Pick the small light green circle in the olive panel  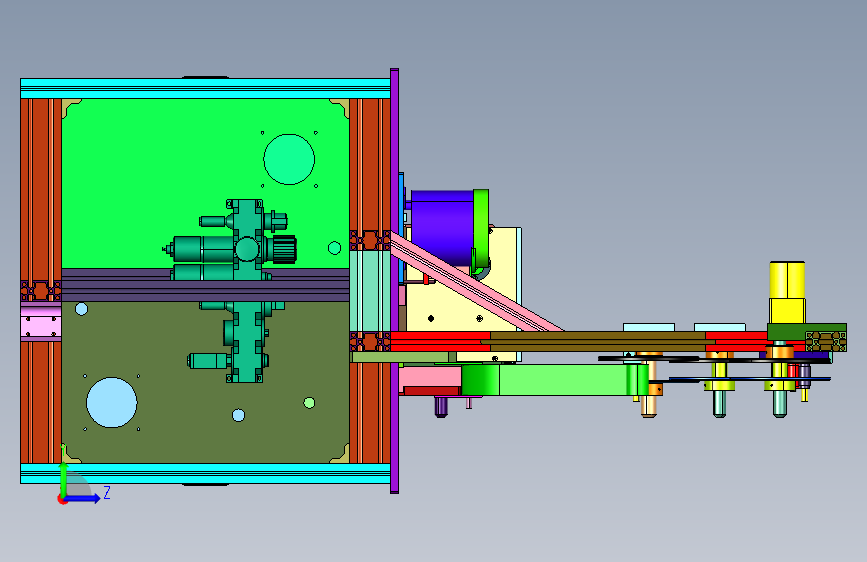pos(309,403)
